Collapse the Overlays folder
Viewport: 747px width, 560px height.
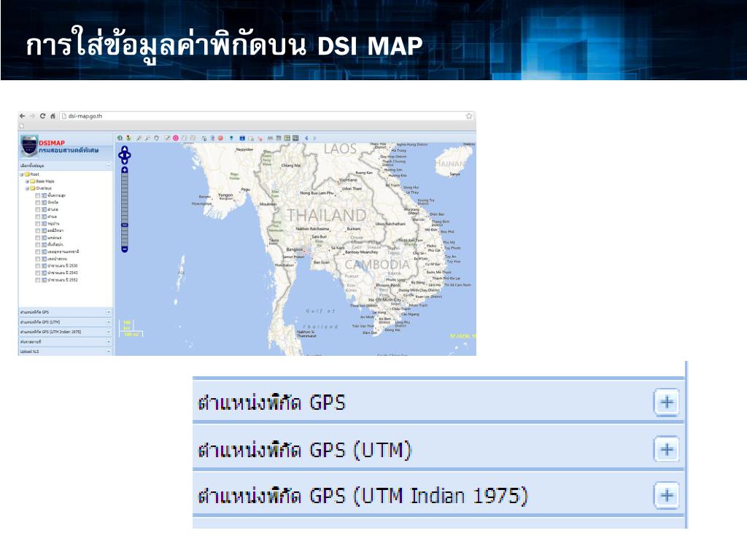[x=27, y=189]
